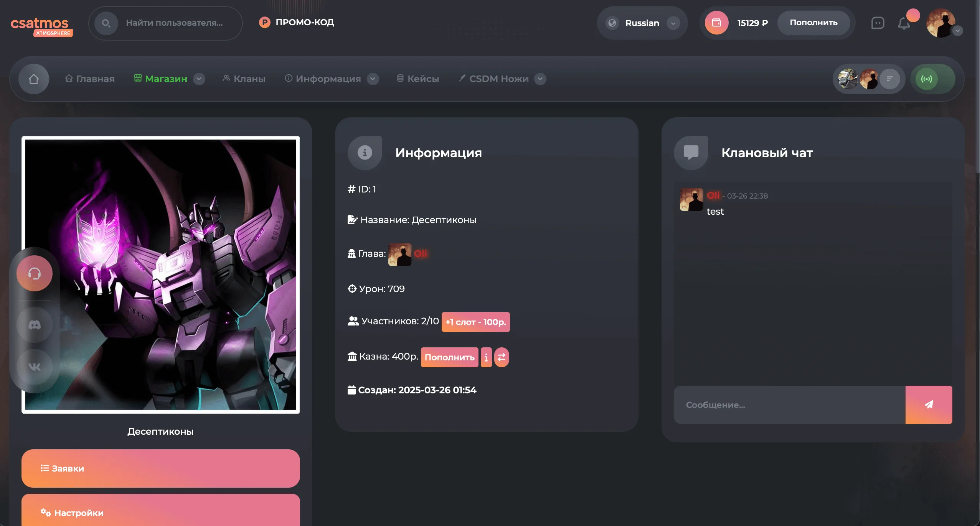Click the Казна Пополнить button

coord(450,357)
